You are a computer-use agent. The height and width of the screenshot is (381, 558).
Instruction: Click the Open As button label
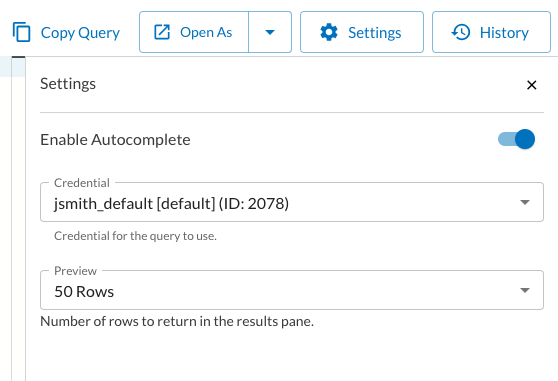click(206, 32)
